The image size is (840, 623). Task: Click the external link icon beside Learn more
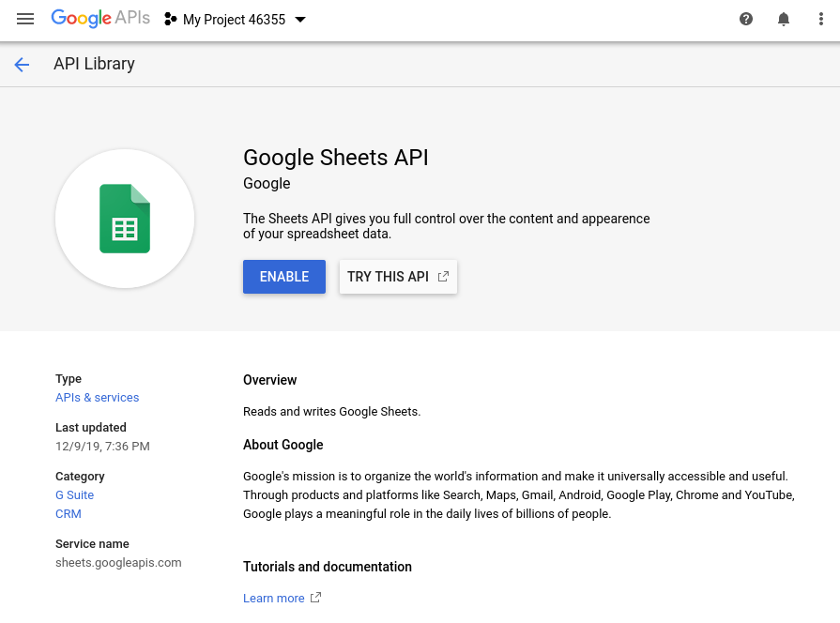[x=315, y=598]
